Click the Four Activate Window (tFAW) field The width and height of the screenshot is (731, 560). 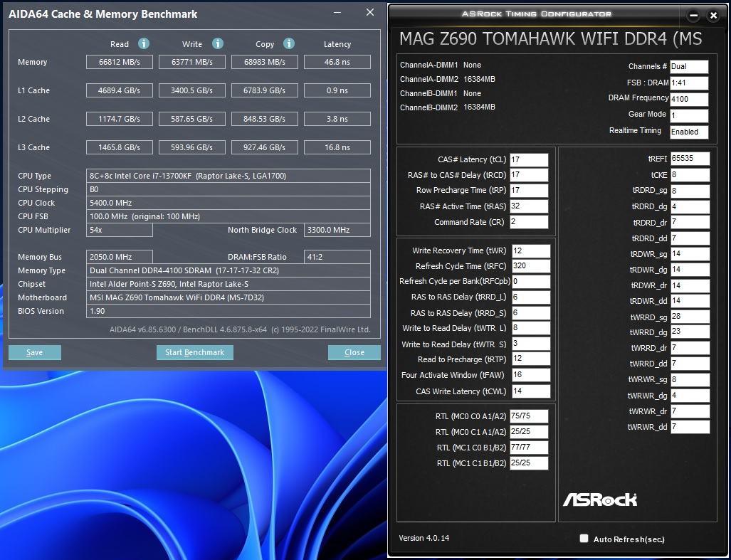click(x=531, y=375)
